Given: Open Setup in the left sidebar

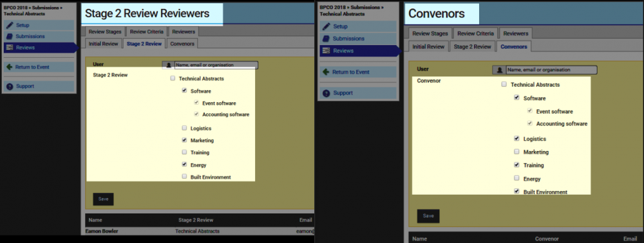Looking at the screenshot, I should point(39,25).
